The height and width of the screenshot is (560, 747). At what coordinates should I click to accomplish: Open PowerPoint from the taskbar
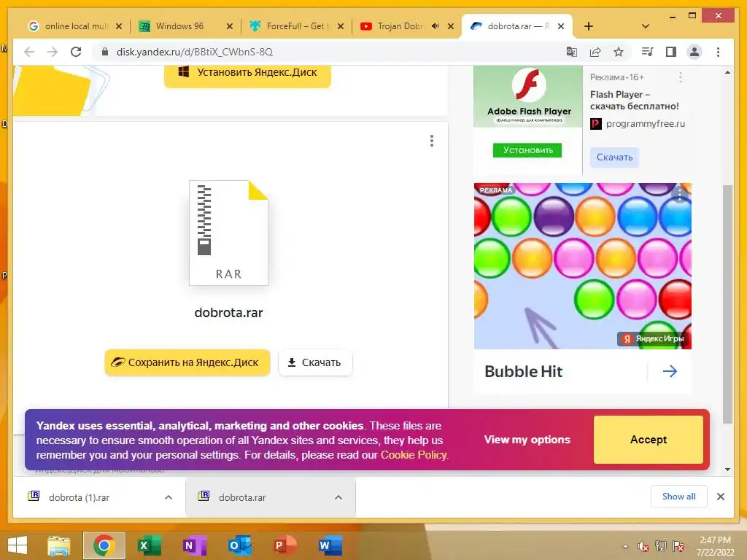(x=285, y=545)
